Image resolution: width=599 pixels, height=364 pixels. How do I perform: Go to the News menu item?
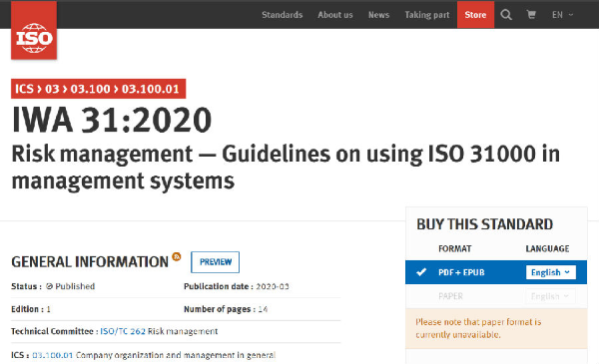click(x=378, y=15)
